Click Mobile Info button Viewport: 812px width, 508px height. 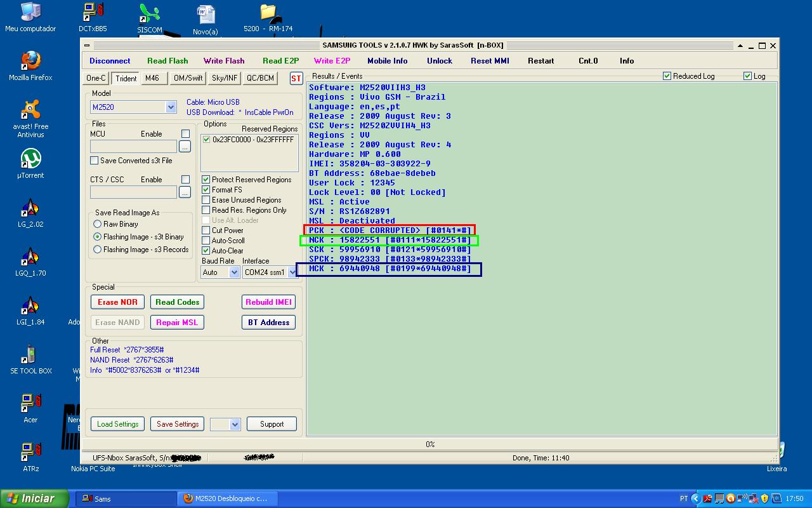click(388, 61)
